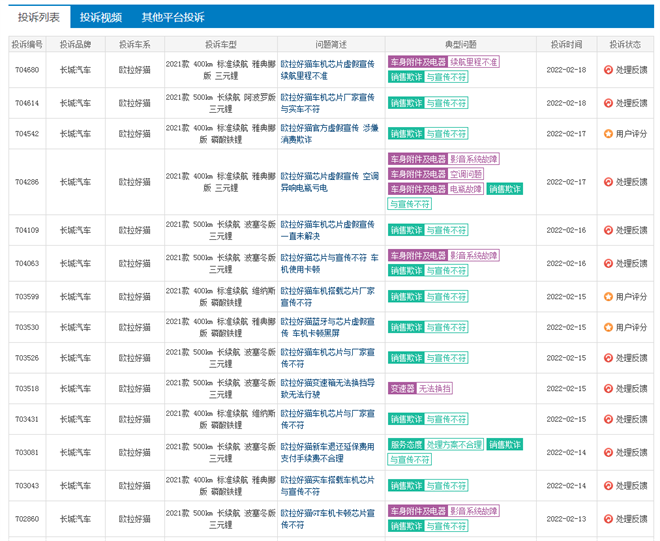The height and width of the screenshot is (541, 660).
Task: Click 用户评分 status text in row 703599
Action: pyautogui.click(x=631, y=297)
